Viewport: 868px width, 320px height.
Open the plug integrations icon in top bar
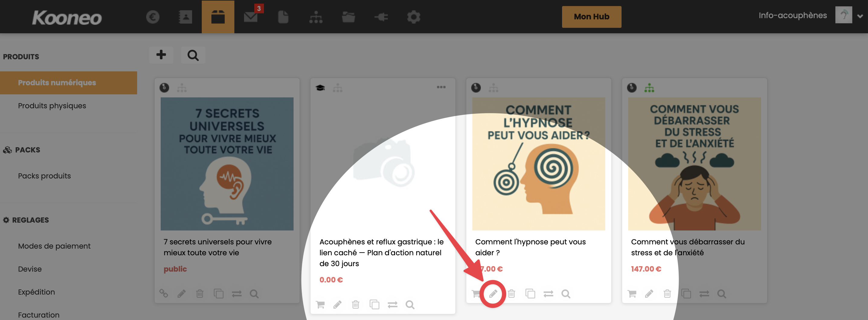tap(381, 17)
